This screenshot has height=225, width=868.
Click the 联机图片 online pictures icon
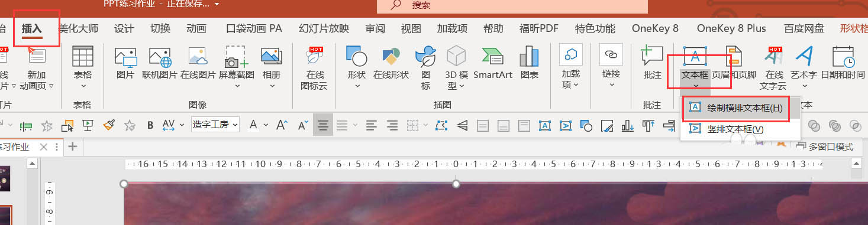coord(160,63)
